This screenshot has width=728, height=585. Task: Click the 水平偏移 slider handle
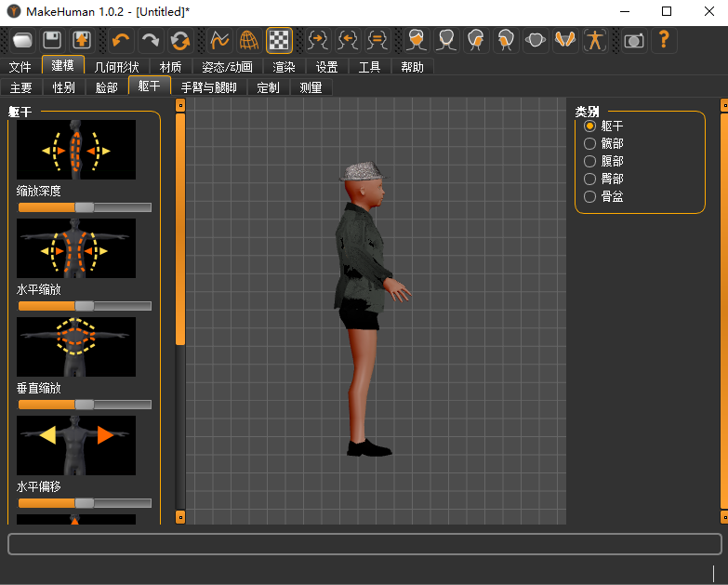(85, 503)
